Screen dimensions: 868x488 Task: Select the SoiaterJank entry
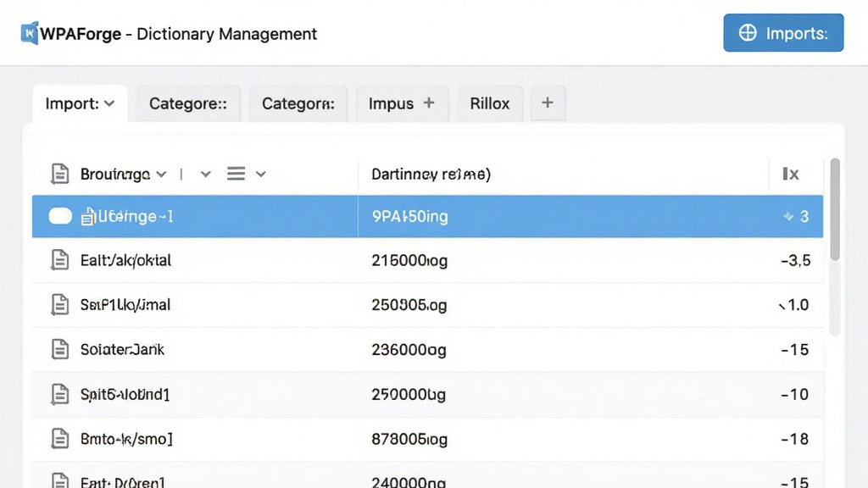tap(122, 350)
